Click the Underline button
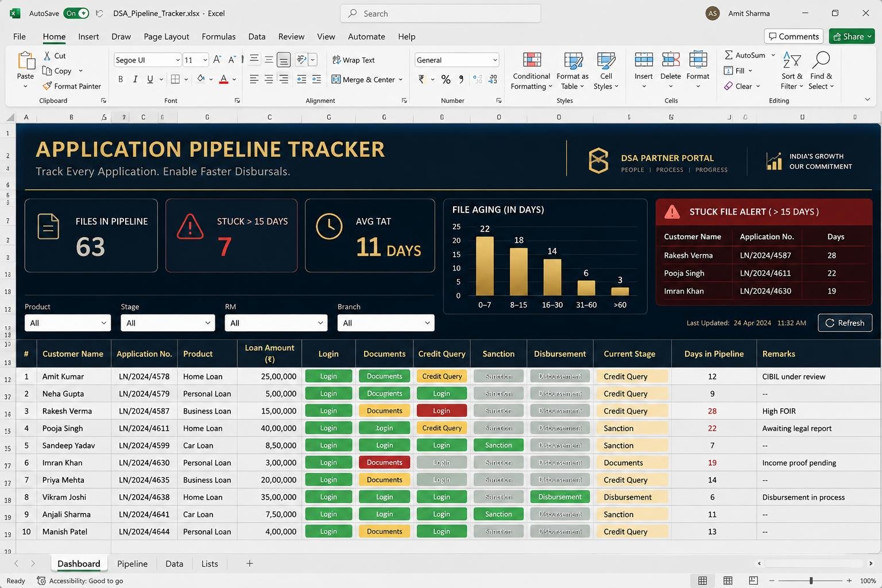 (x=150, y=79)
